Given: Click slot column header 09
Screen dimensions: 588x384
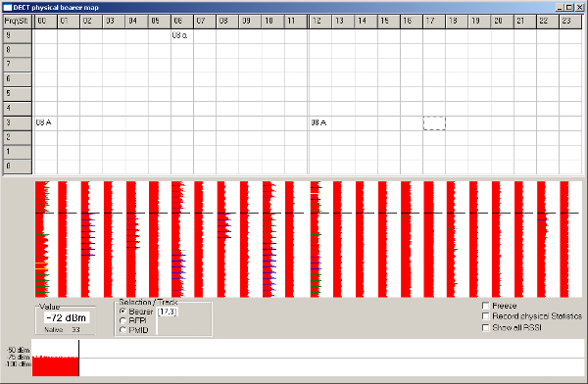Looking at the screenshot, I should pyautogui.click(x=250, y=22).
